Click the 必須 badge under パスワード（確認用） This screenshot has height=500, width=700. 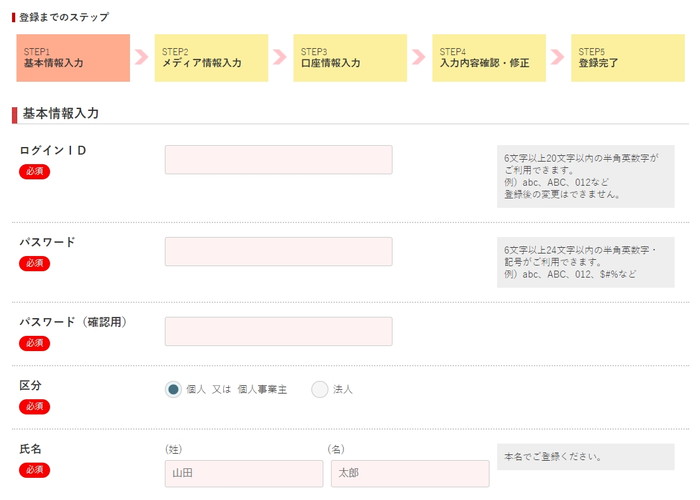click(x=34, y=343)
